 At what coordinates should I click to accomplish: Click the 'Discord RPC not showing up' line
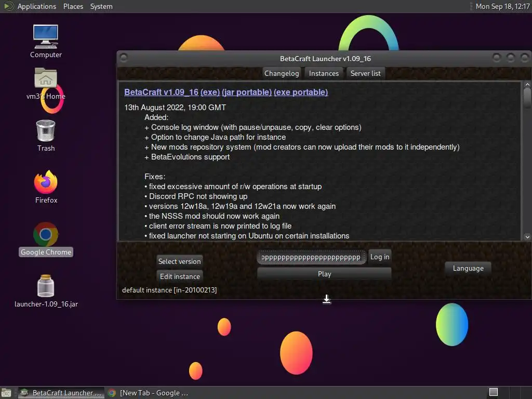[196, 196]
